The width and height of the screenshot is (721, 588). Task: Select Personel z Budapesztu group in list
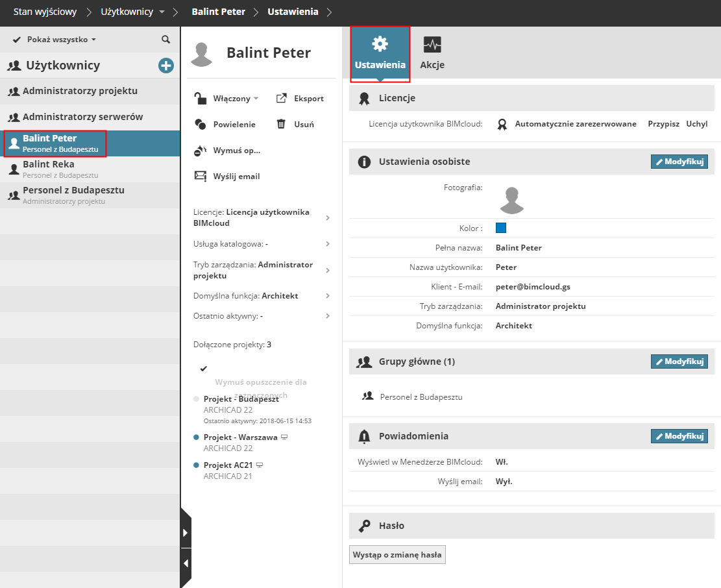pos(90,195)
